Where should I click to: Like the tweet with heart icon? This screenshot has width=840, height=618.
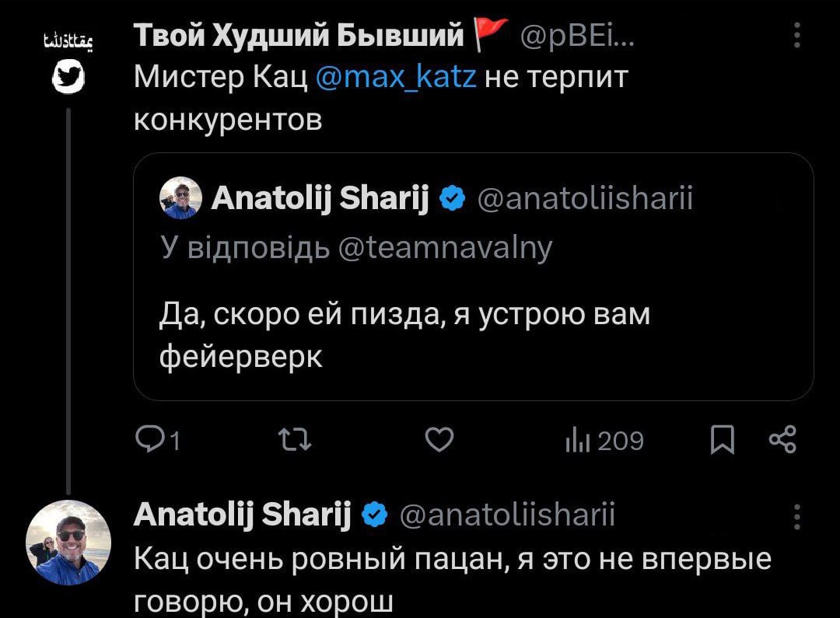(x=439, y=441)
